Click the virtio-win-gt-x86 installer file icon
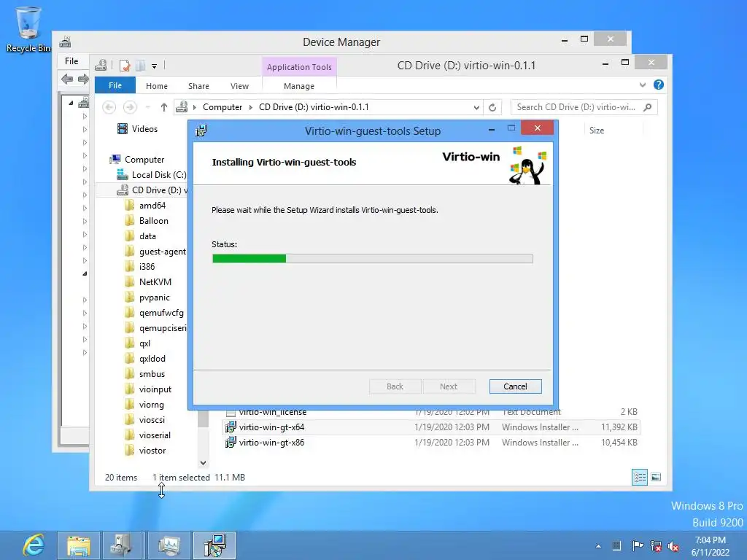The image size is (747, 560). pos(231,443)
